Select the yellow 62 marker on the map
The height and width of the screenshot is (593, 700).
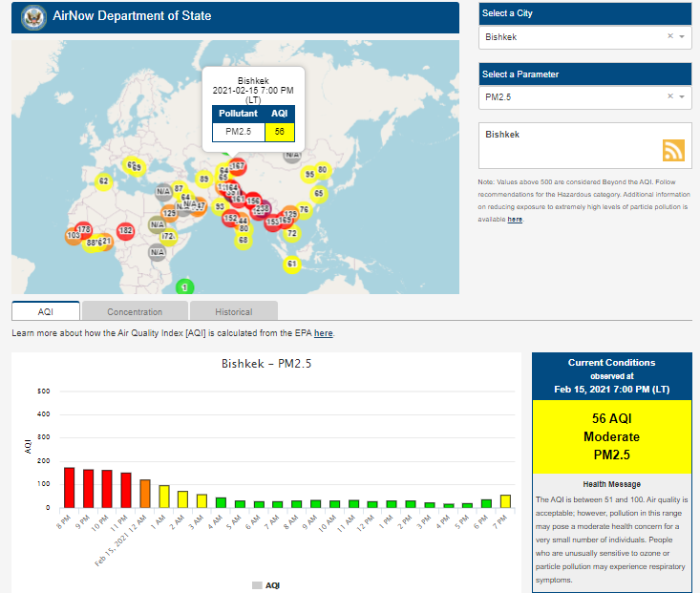point(104,180)
